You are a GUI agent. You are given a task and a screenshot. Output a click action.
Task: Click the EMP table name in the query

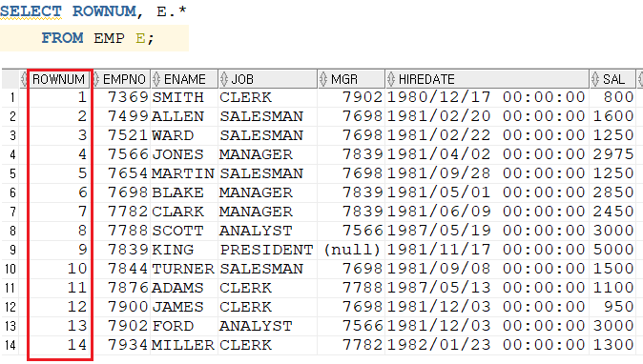[x=109, y=38]
